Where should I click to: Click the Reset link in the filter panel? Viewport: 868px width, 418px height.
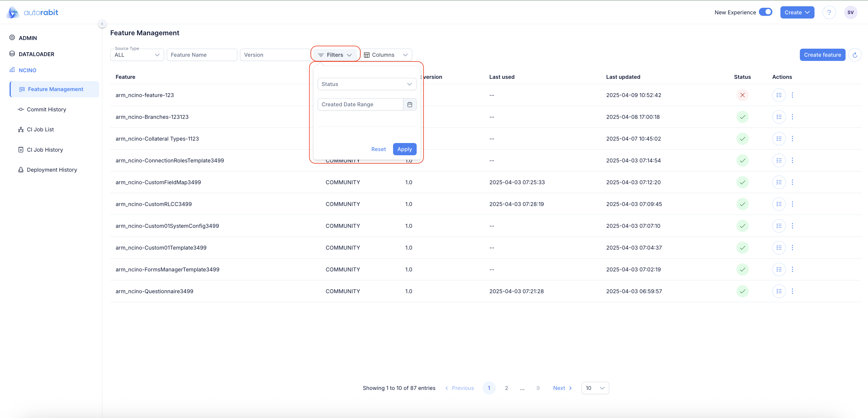pyautogui.click(x=378, y=149)
